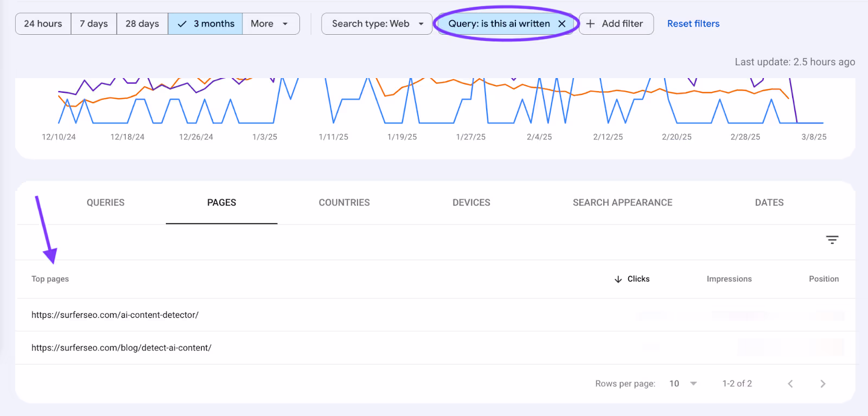Open the surferseo.com/blog/detect-ai-content/ page row

435,348
